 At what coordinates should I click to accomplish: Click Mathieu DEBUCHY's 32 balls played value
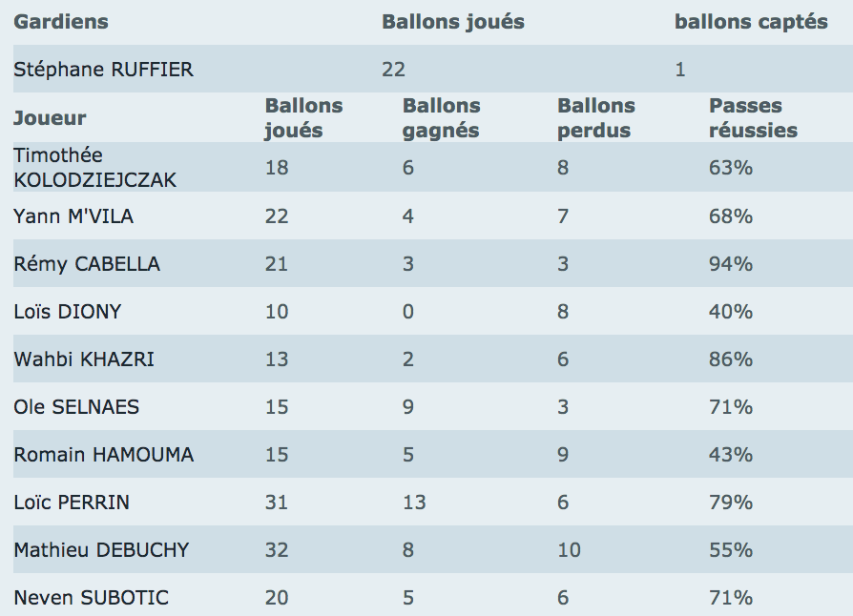pyautogui.click(x=277, y=550)
